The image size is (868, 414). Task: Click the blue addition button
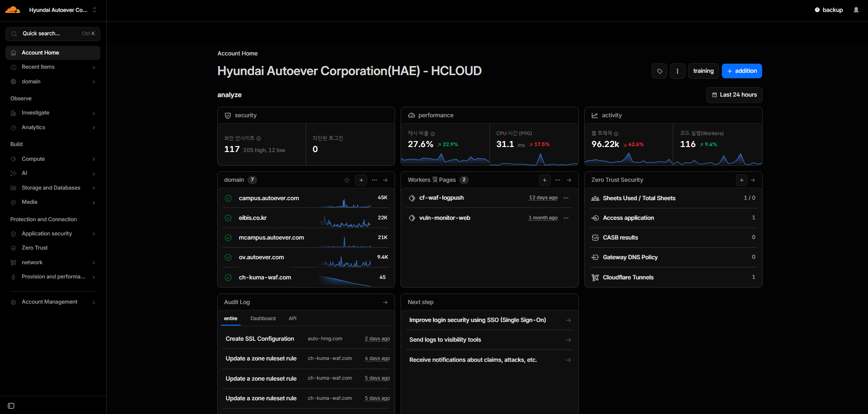[x=742, y=71]
